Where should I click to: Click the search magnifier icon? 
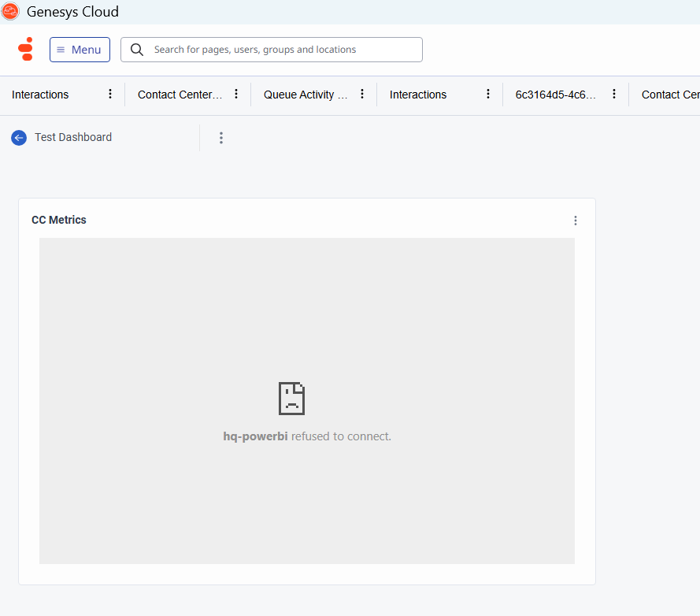pyautogui.click(x=137, y=50)
